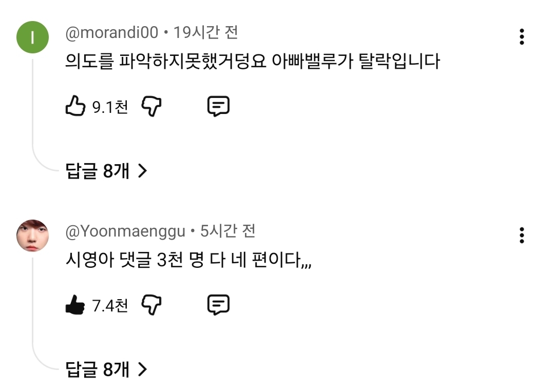This screenshot has width=554, height=392.
Task: Reply to the @Yoonmaenggu comment
Action: point(218,306)
